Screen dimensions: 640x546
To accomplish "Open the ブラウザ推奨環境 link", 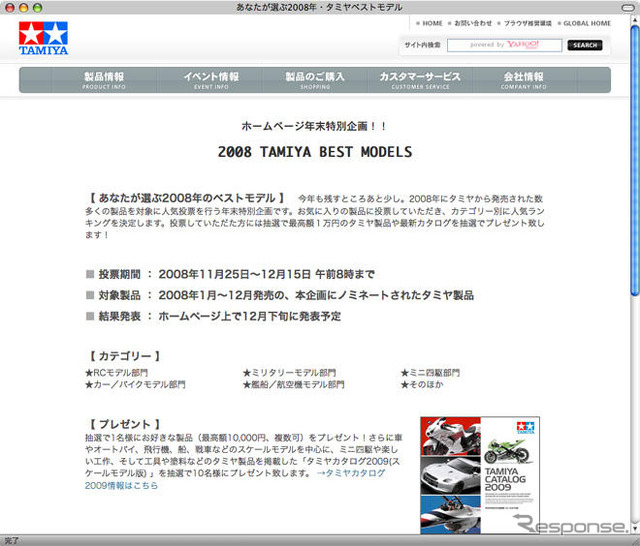I will coord(527,23).
